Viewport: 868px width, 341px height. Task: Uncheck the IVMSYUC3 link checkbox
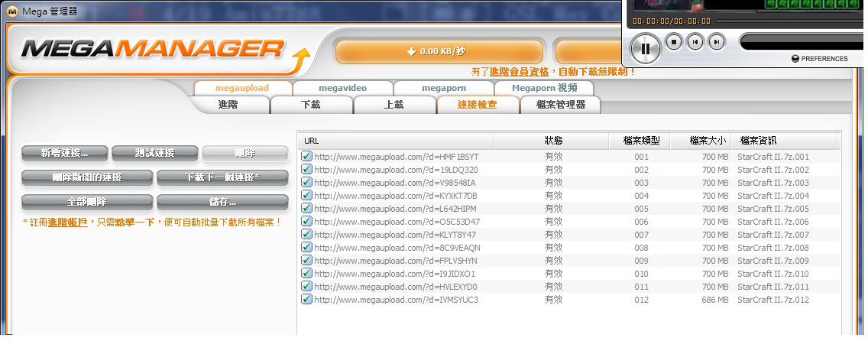coord(306,300)
